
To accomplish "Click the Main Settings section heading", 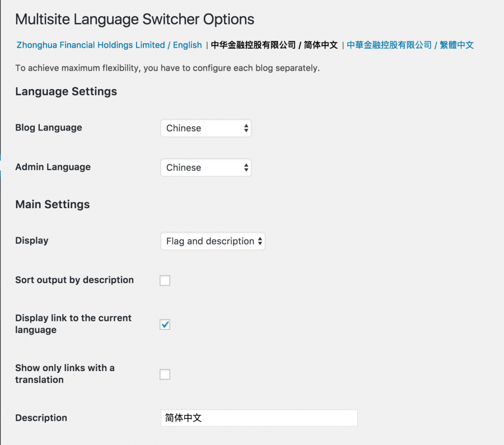I will click(x=52, y=204).
